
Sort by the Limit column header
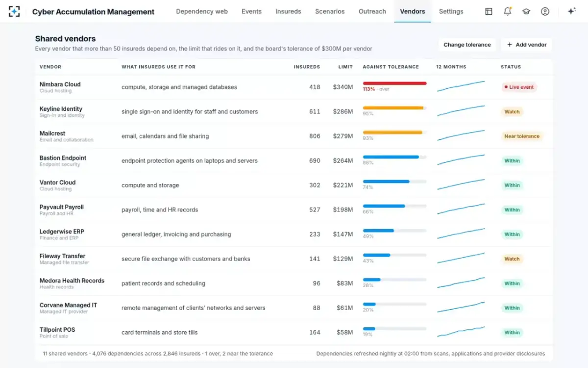point(345,67)
